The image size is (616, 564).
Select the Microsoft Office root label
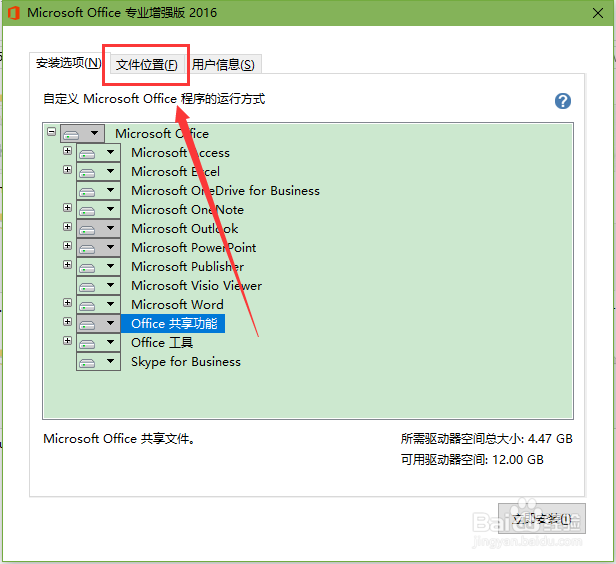click(x=162, y=134)
